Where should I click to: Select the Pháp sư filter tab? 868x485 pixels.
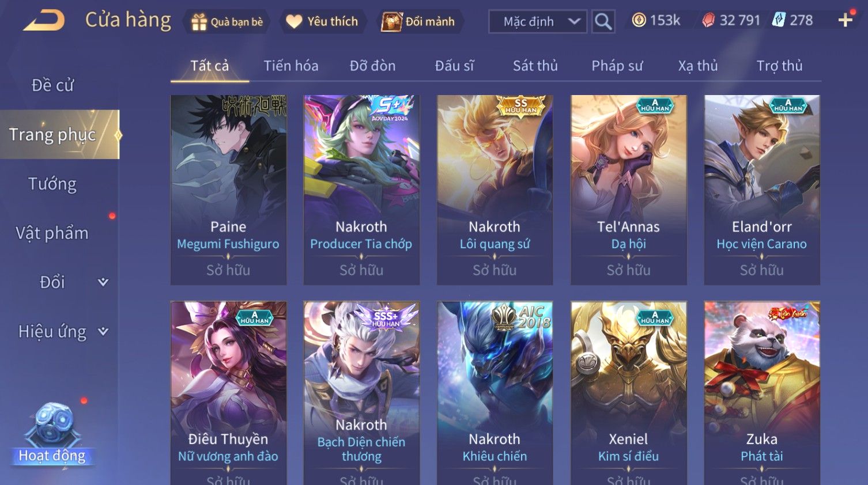617,66
